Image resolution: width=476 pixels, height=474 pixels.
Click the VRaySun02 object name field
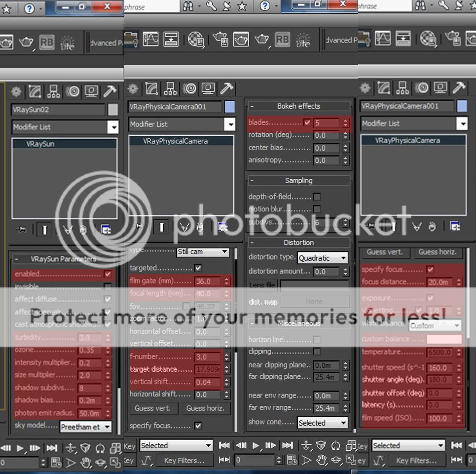pos(58,110)
